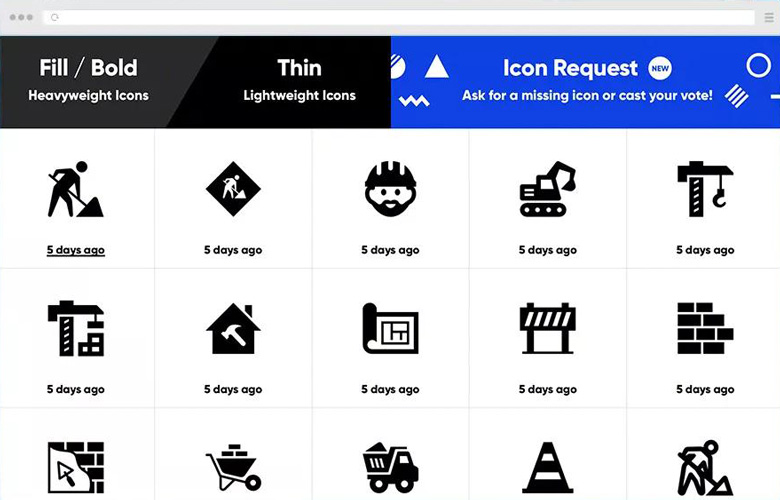This screenshot has height=500, width=780.
Task: Select the tower crane with hook icon
Action: tap(704, 188)
